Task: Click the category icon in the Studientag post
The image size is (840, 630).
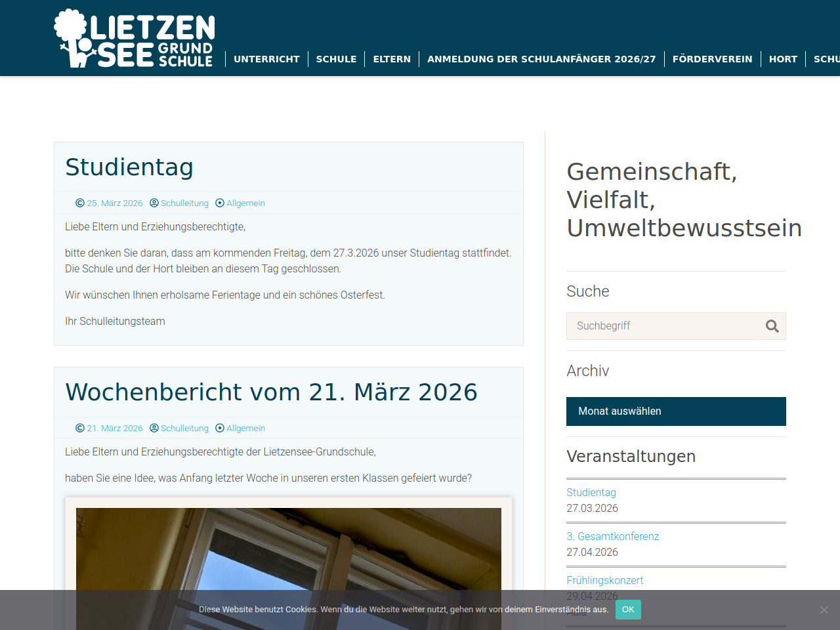Action: (x=220, y=203)
